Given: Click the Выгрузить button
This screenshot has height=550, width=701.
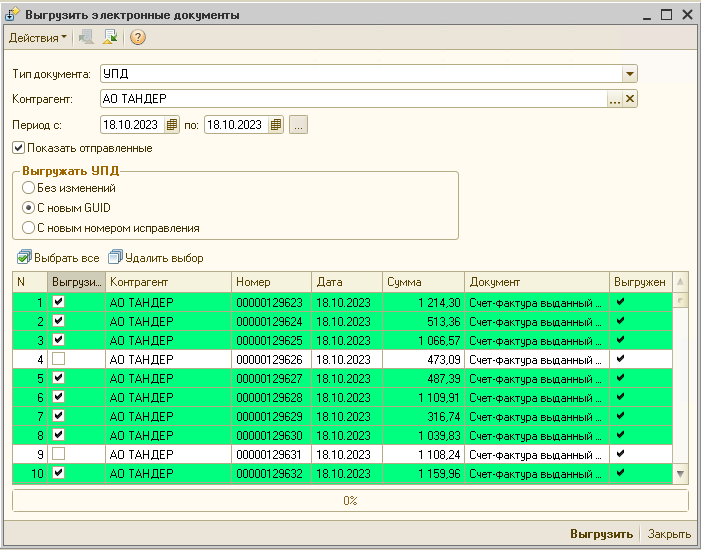Looking at the screenshot, I should [x=601, y=534].
